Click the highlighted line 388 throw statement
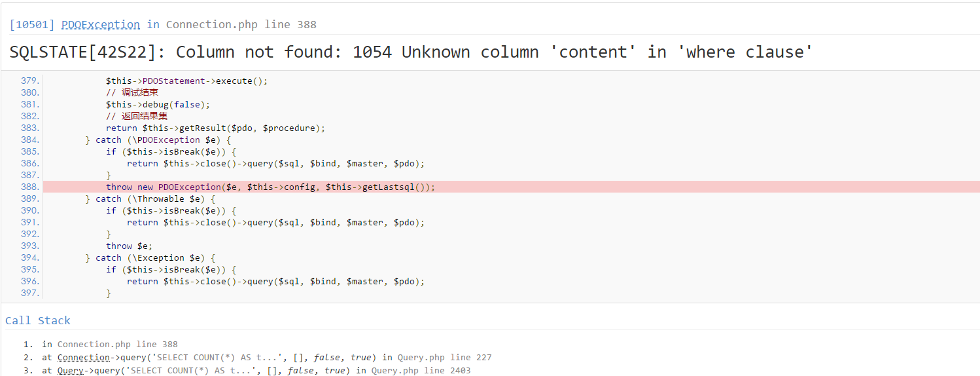Viewport: 980px width, 376px height. click(x=270, y=187)
